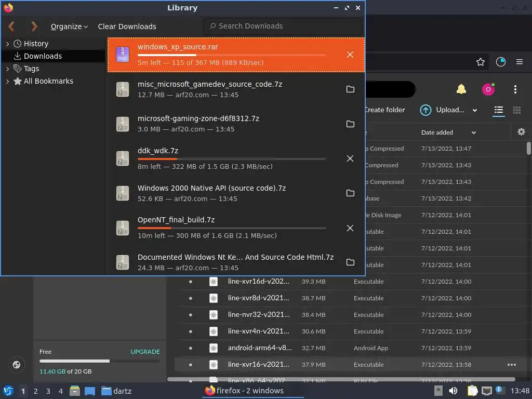Image resolution: width=532 pixels, height=399 pixels.
Task: Click Clear Downloads button
Action: point(127,26)
